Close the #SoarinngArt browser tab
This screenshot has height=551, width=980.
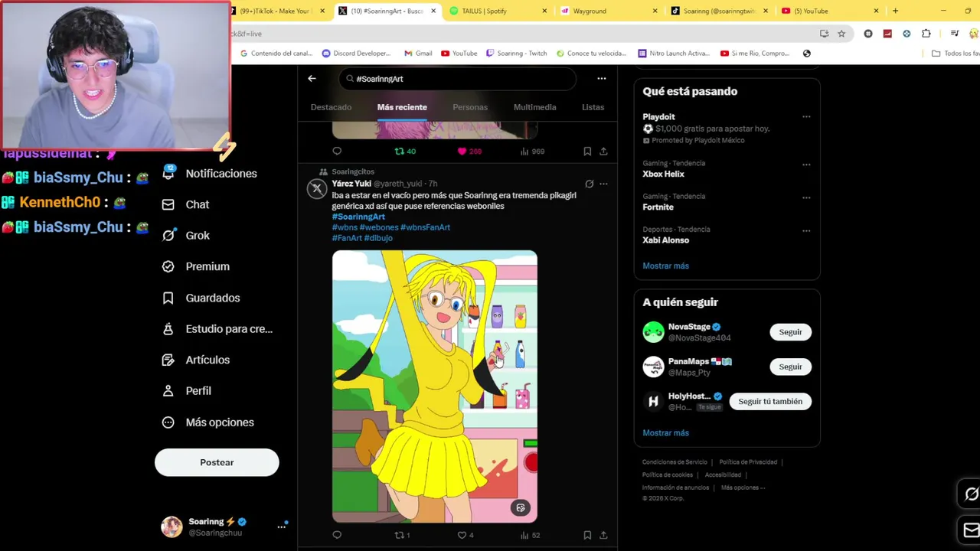tap(434, 11)
